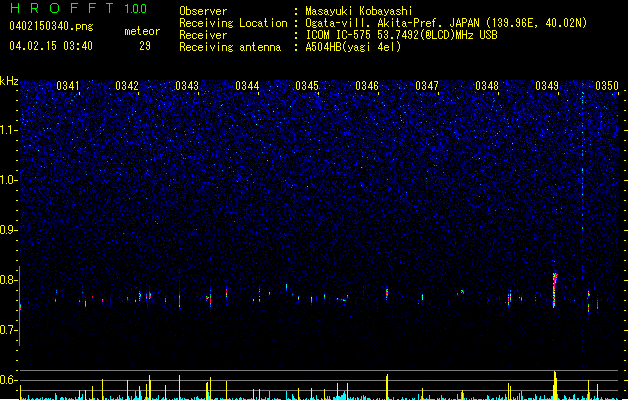Click the curved meteor echo between 0345 and 0346
The height and width of the screenshot is (400, 629).
pyautogui.click(x=342, y=299)
